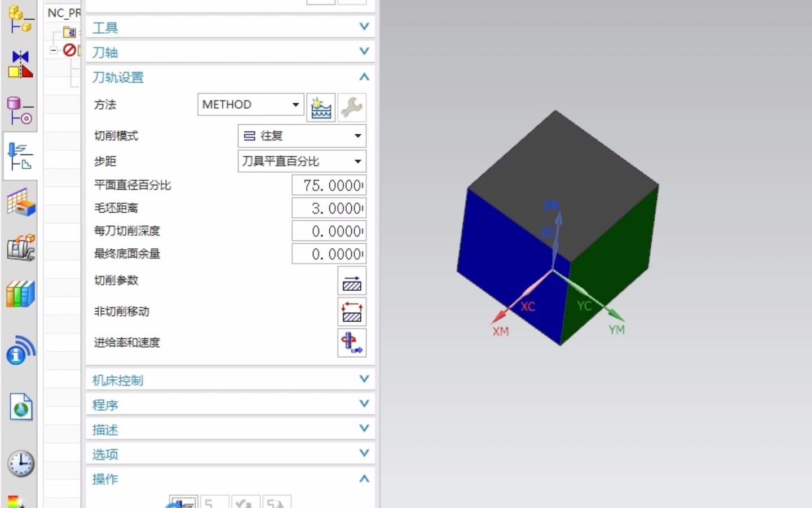
Task: Open the Machine Tool Navigator icon
Action: pyautogui.click(x=21, y=248)
